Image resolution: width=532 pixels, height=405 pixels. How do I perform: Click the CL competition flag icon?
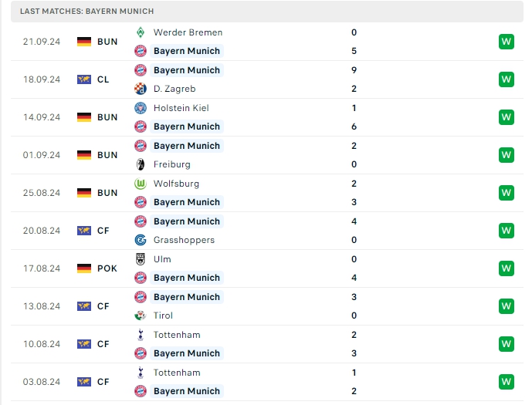coord(84,79)
